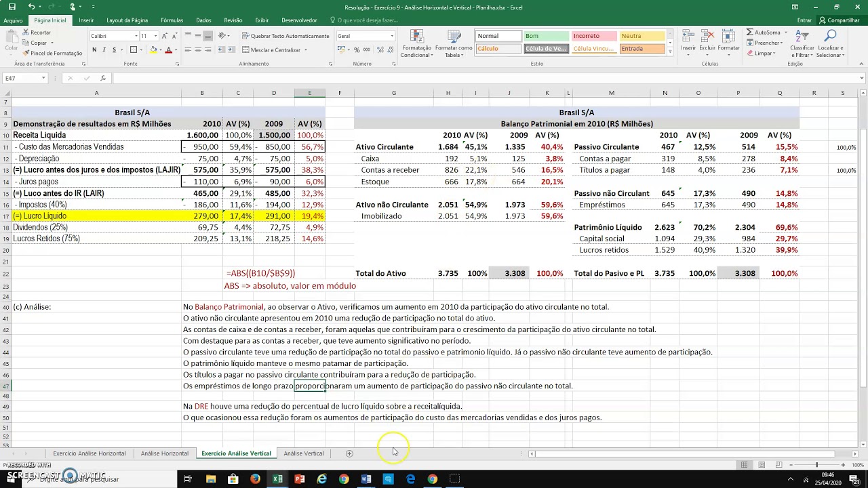Apply the Entrada cell style
Viewport: 868px width, 488px height.
click(642, 49)
